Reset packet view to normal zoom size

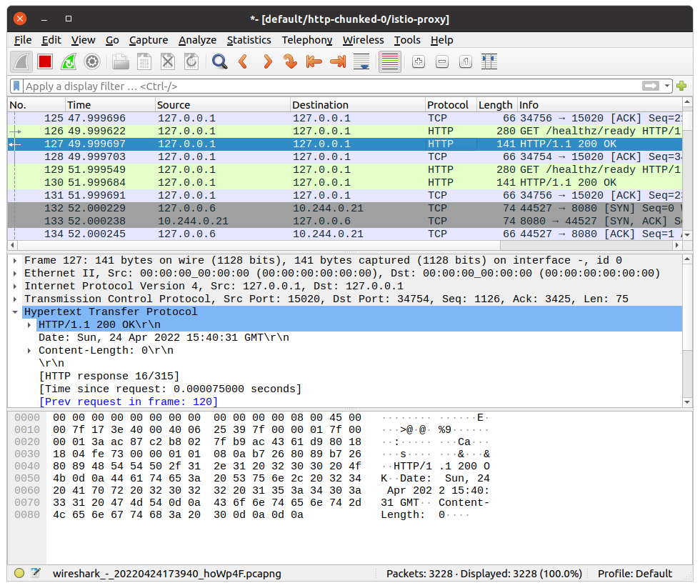(x=465, y=61)
